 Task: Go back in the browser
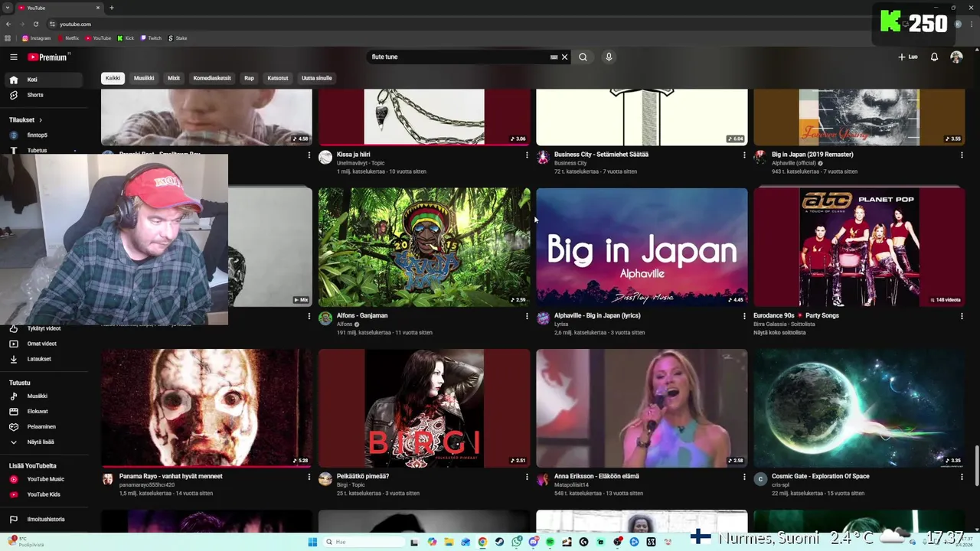click(x=8, y=24)
